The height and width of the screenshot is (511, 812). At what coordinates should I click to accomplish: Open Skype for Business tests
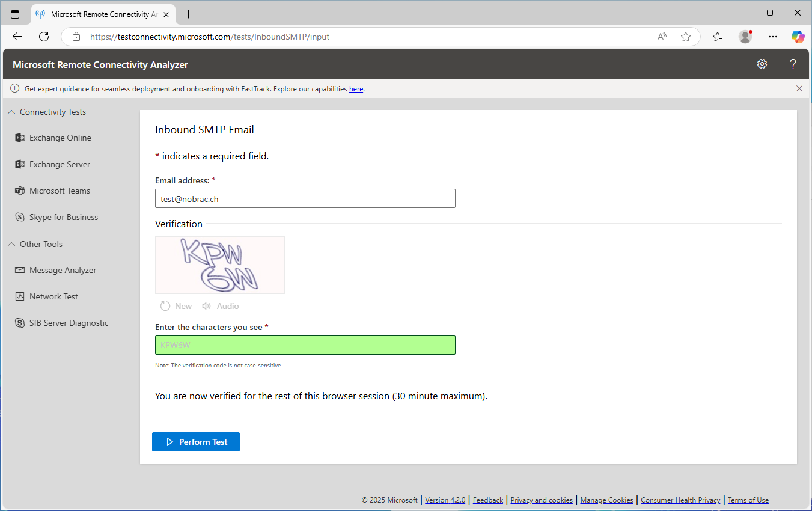[x=64, y=217]
